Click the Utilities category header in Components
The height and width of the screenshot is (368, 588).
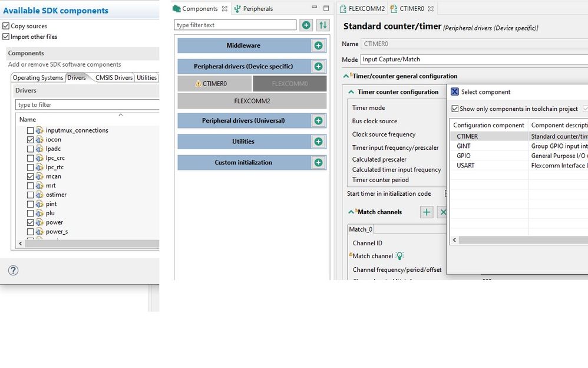[243, 142]
